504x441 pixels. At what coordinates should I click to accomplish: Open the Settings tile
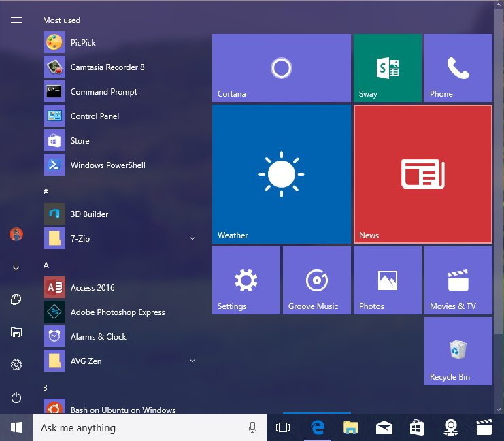[246, 280]
